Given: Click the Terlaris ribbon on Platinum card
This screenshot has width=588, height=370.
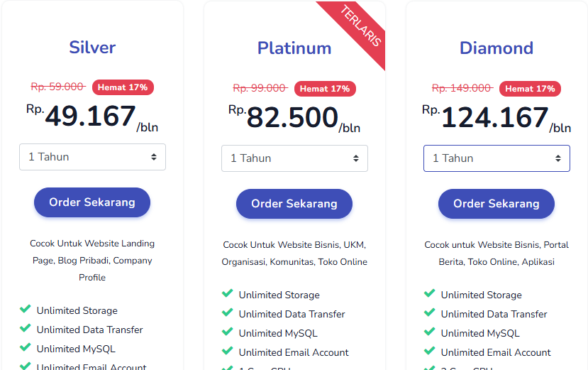Looking at the screenshot, I should click(362, 27).
